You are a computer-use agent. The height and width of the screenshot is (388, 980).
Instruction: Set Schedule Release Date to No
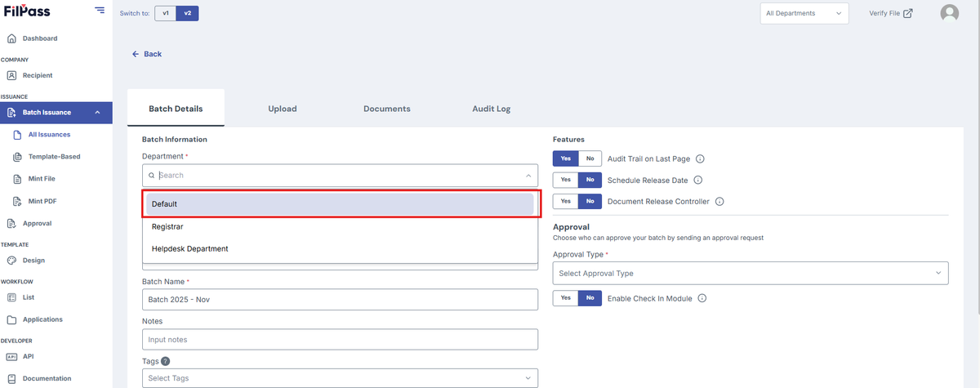[x=590, y=180]
